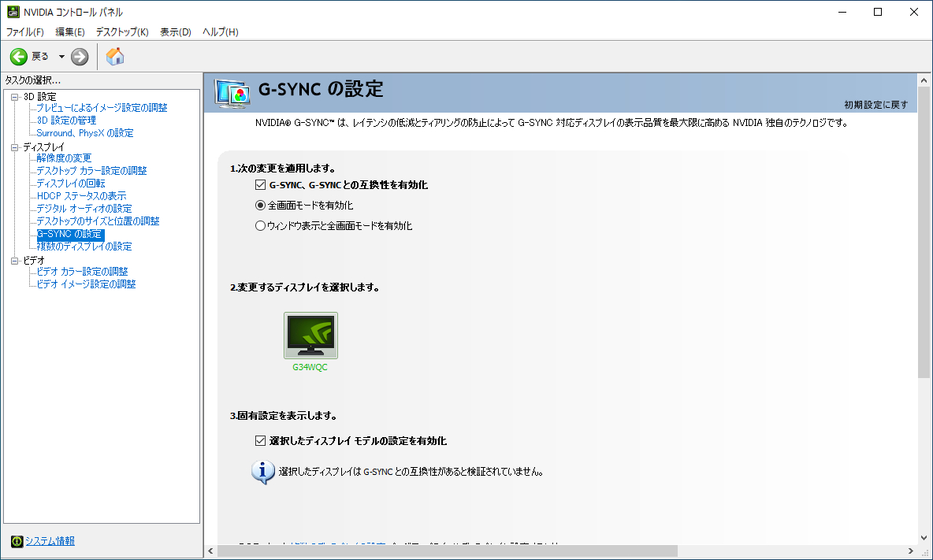Viewport: 933px width, 560px height.
Task: Minimize the NVIDIA control panel window
Action: [x=842, y=12]
